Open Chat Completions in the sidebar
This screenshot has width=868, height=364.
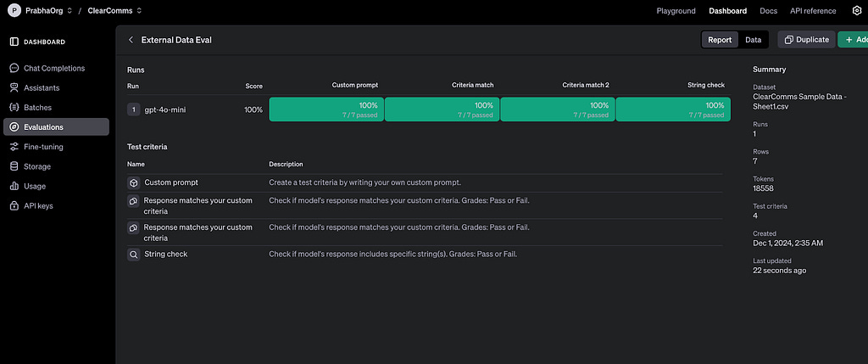click(x=56, y=68)
